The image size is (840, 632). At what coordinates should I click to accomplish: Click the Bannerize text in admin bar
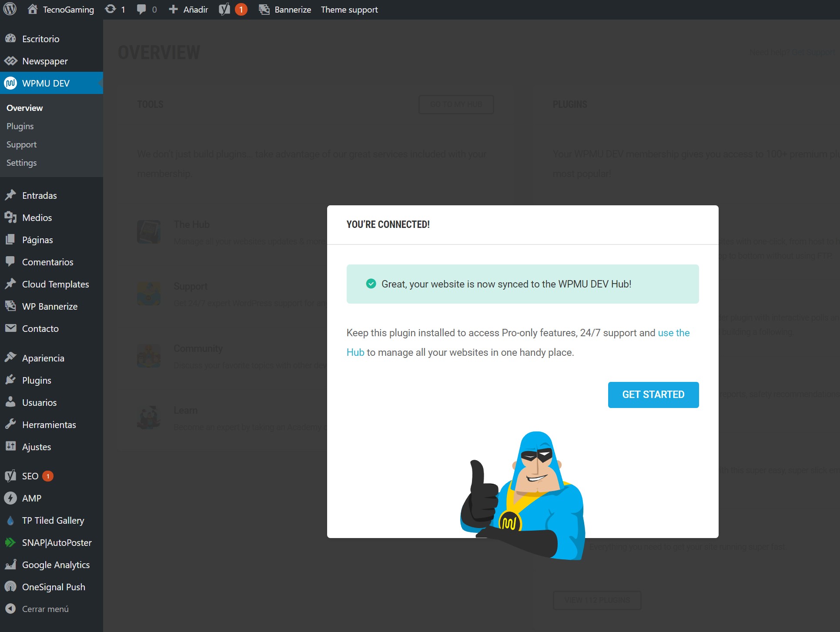click(293, 10)
